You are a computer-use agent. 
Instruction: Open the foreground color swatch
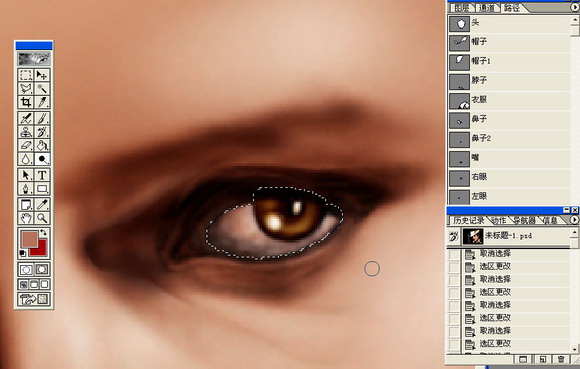(x=29, y=239)
